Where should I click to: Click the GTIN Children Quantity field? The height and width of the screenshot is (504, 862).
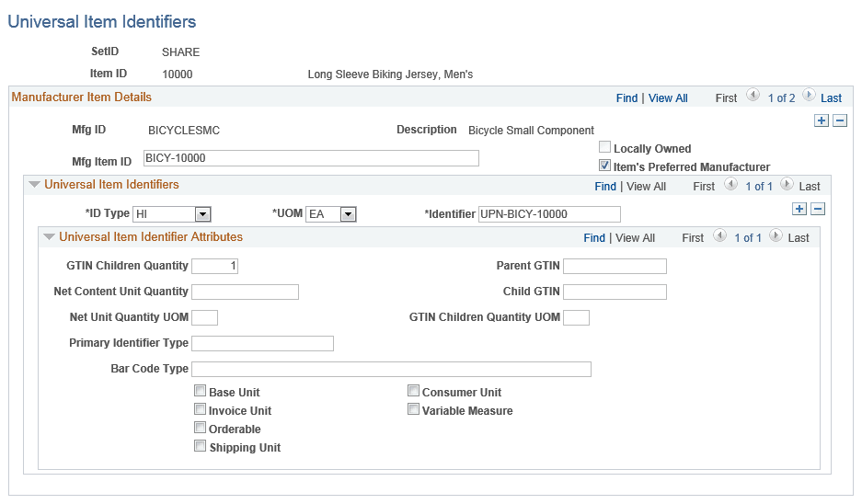point(215,266)
